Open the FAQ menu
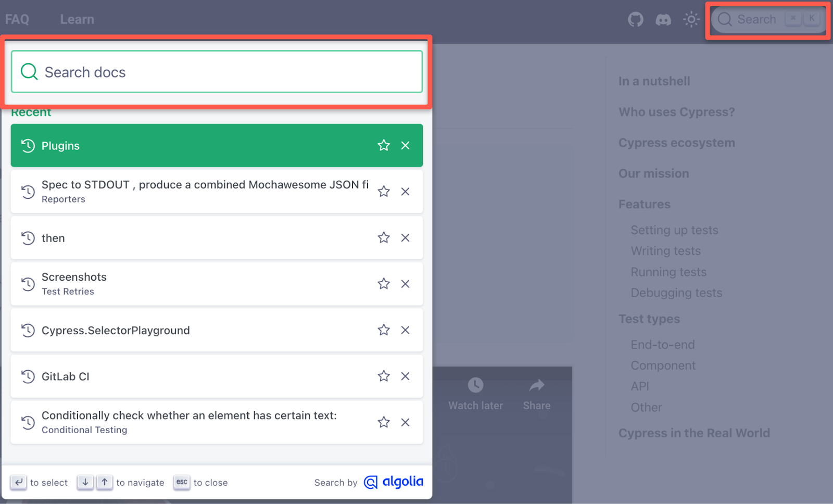The image size is (833, 504). click(x=17, y=19)
